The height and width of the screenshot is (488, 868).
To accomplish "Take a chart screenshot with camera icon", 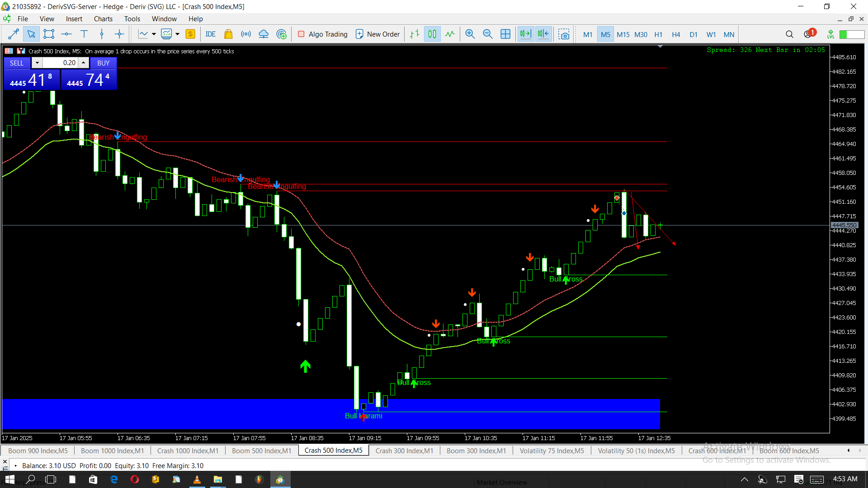I will point(564,34).
